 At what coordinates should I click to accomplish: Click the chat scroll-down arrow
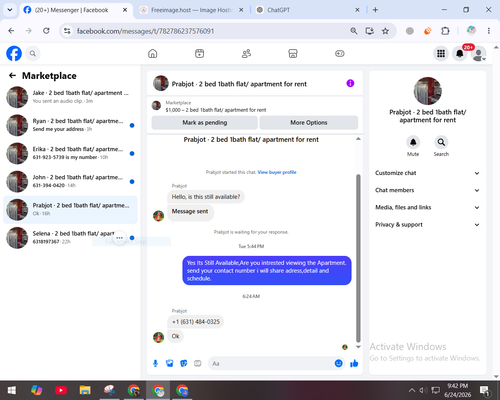click(358, 347)
